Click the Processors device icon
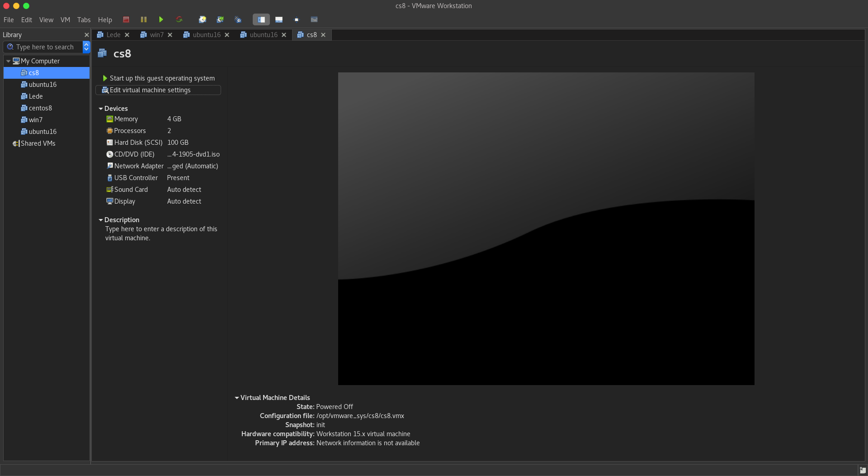 click(109, 131)
